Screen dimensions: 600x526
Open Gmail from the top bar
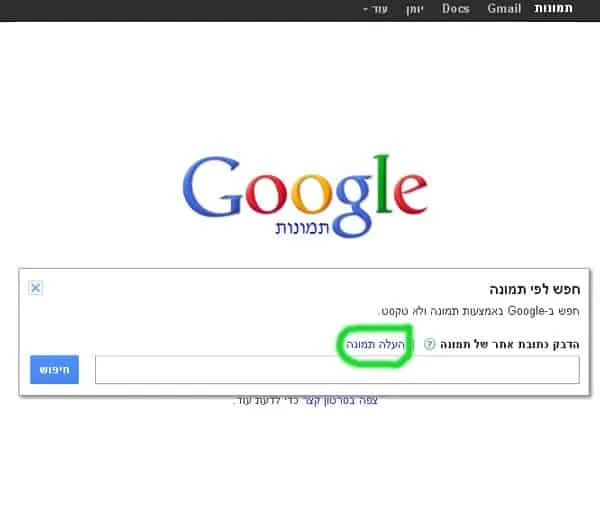point(504,8)
